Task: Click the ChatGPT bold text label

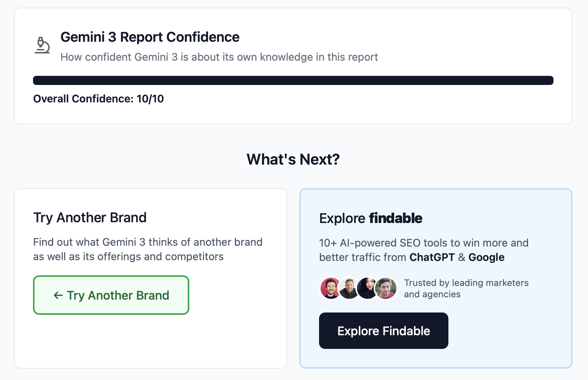Action: [432, 257]
